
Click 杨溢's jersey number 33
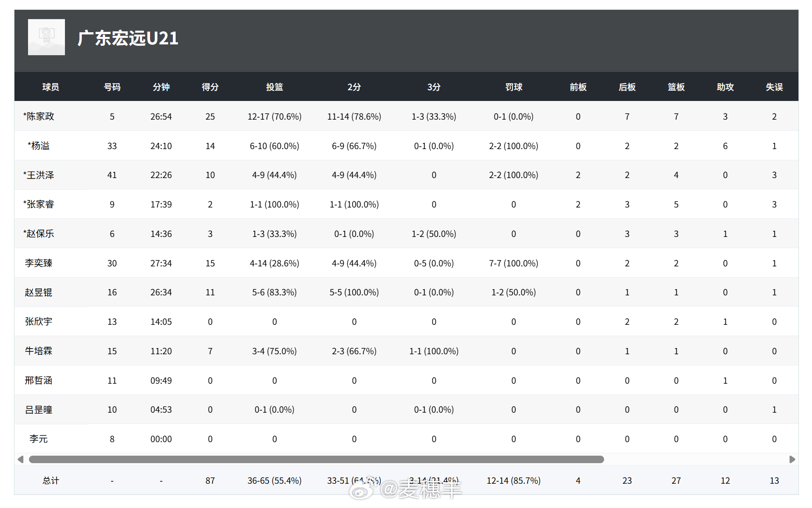click(112, 146)
